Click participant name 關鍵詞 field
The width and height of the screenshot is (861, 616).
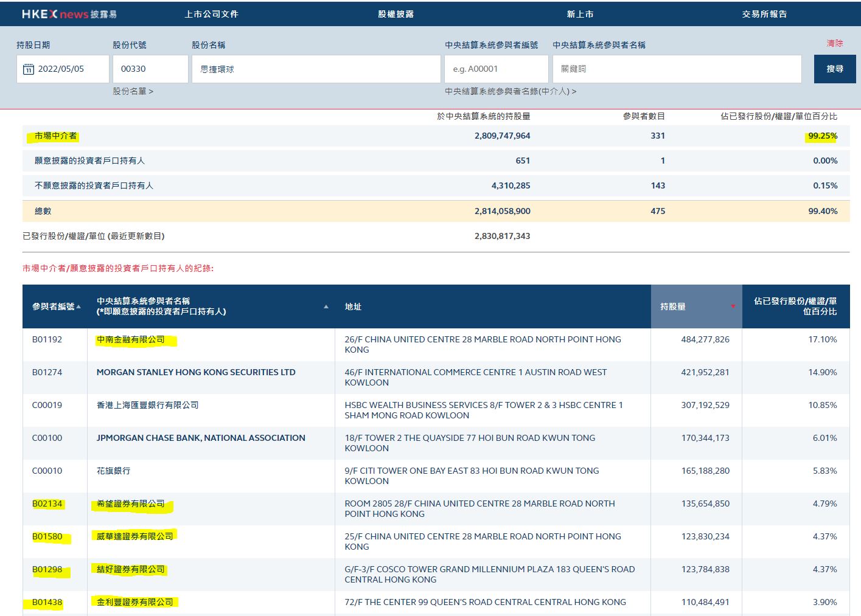tap(677, 69)
